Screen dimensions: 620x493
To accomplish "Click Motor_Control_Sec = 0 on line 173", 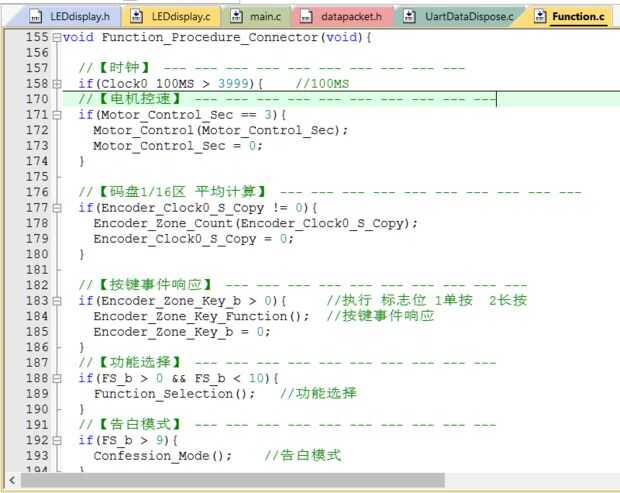I will (x=178, y=146).
